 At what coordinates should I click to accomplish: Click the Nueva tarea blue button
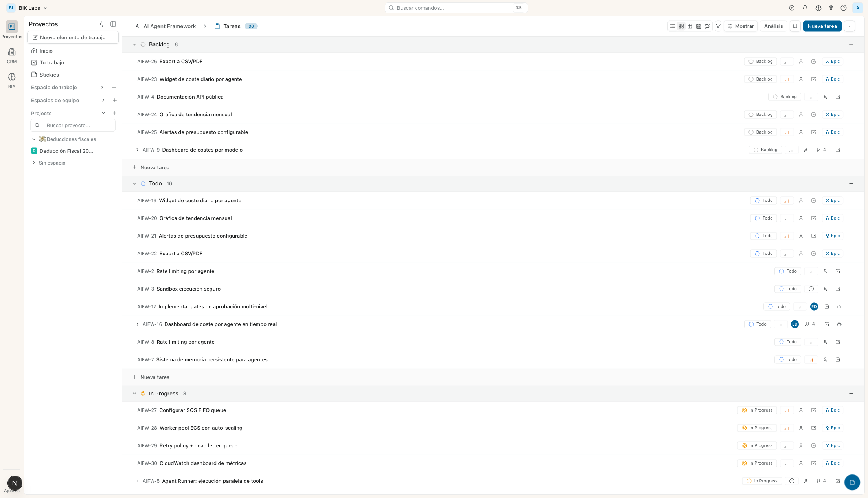pyautogui.click(x=822, y=26)
